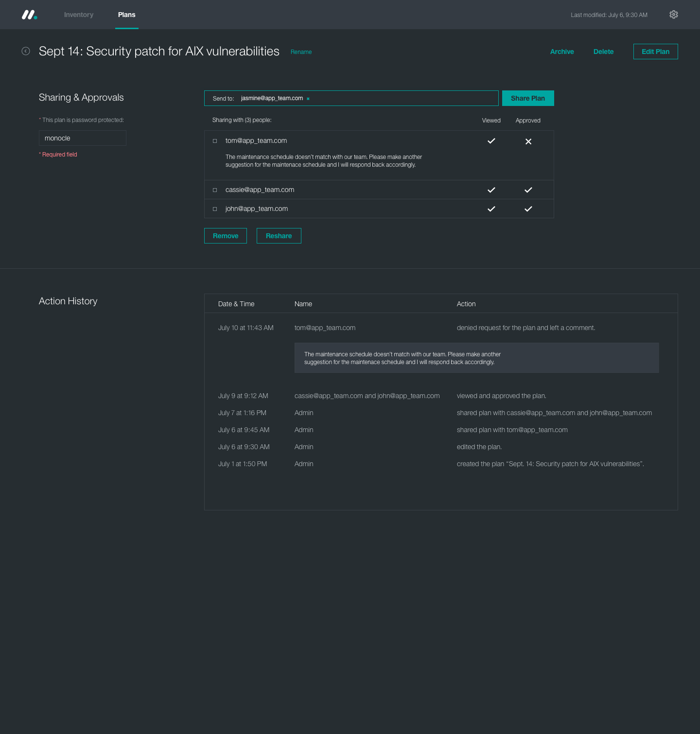Screen dimensions: 700x734
Task: Click the Edit Plan button
Action: 656,52
